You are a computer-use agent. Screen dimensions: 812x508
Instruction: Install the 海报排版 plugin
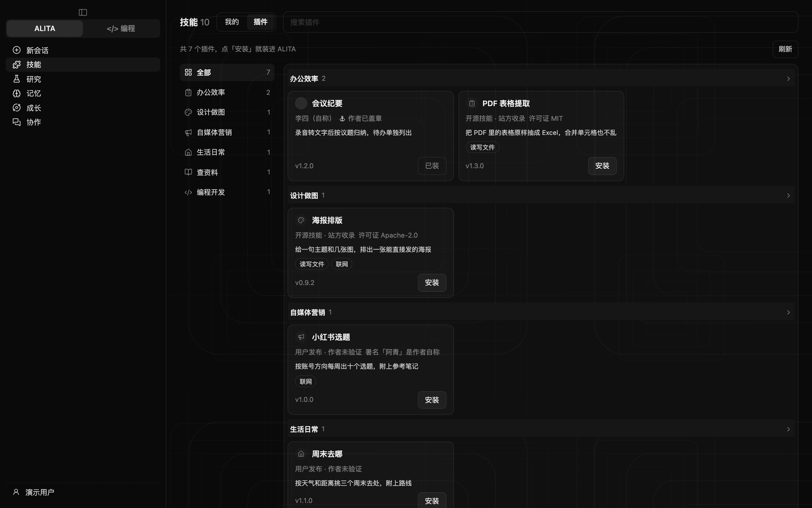432,283
